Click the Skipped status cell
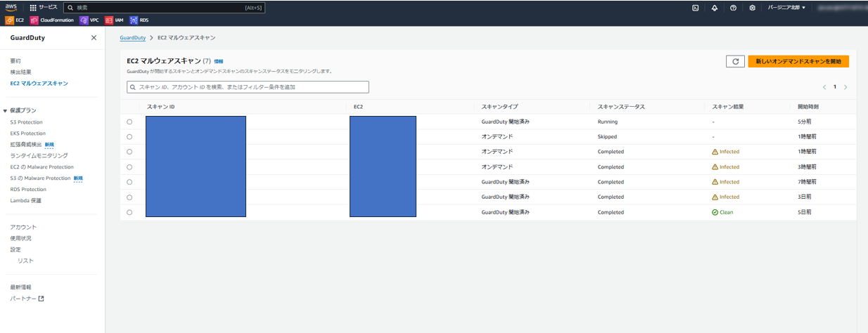Image resolution: width=868 pixels, height=333 pixels. tap(608, 137)
